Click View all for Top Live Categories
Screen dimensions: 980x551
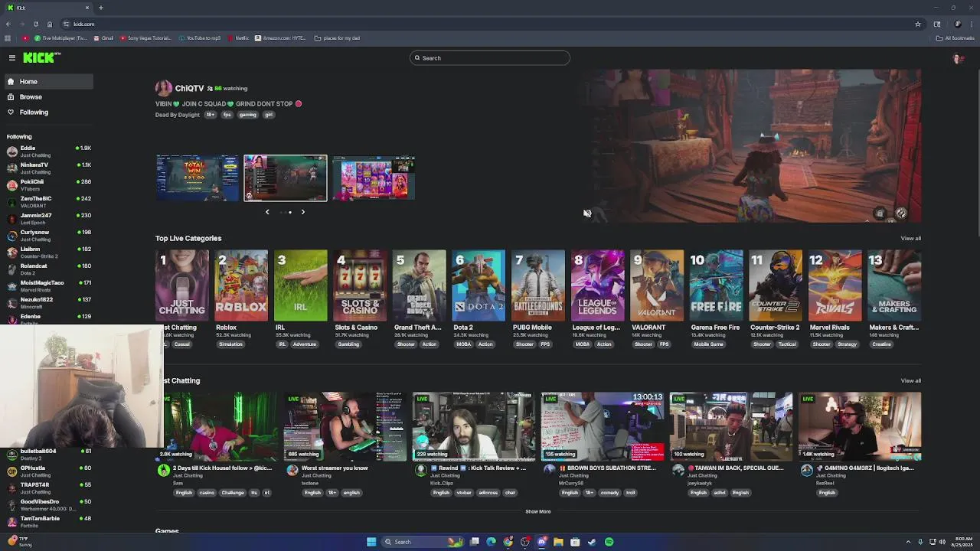point(910,238)
